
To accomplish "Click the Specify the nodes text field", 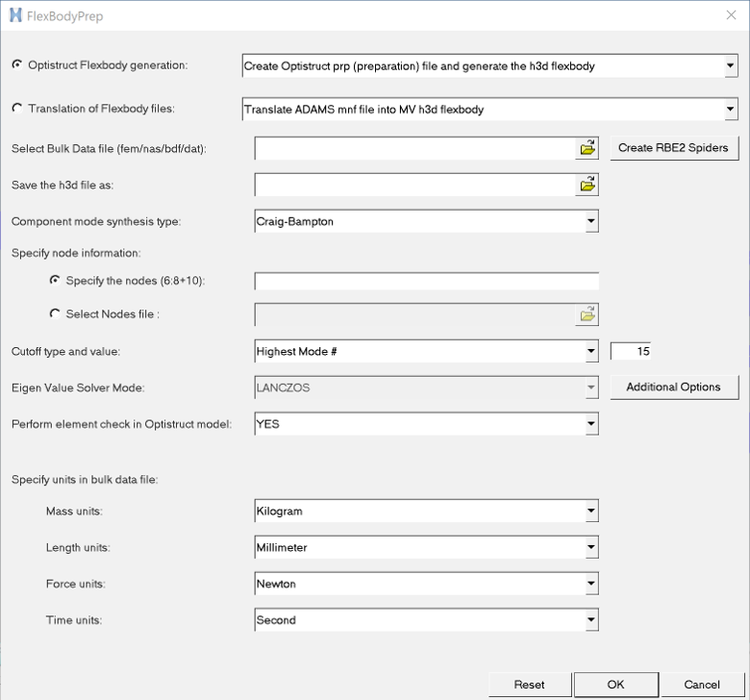I will click(426, 281).
